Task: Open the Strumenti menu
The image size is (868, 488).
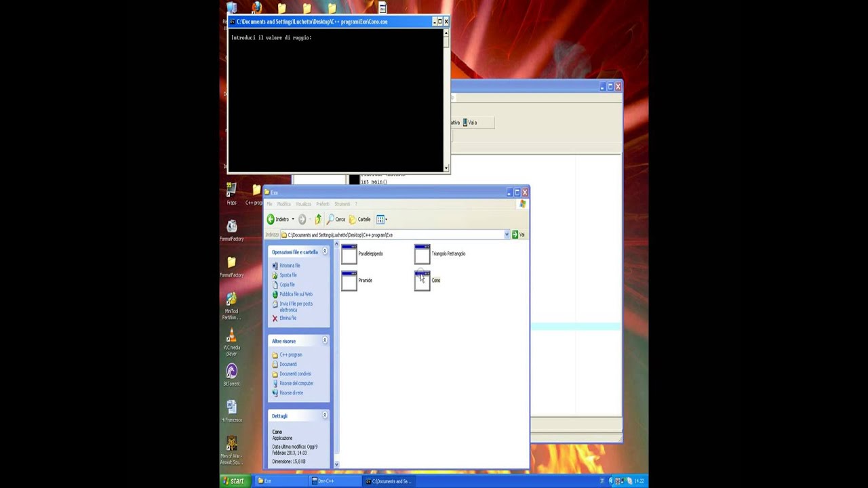Action: pos(342,204)
